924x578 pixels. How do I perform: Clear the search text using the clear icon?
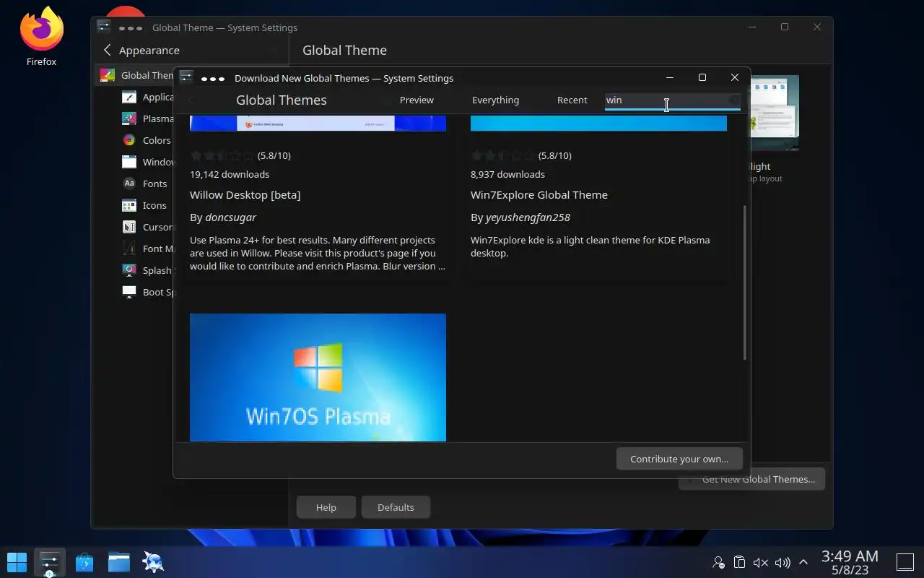click(733, 100)
